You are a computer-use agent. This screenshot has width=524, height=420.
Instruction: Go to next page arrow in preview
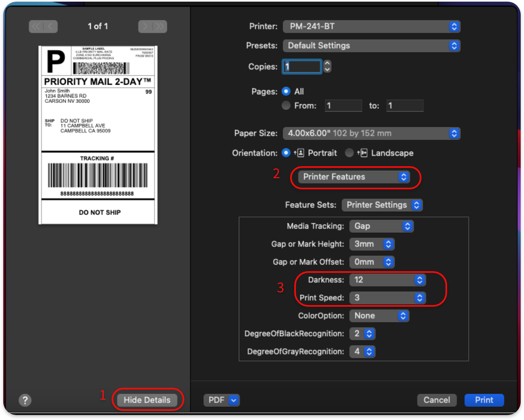point(145,26)
